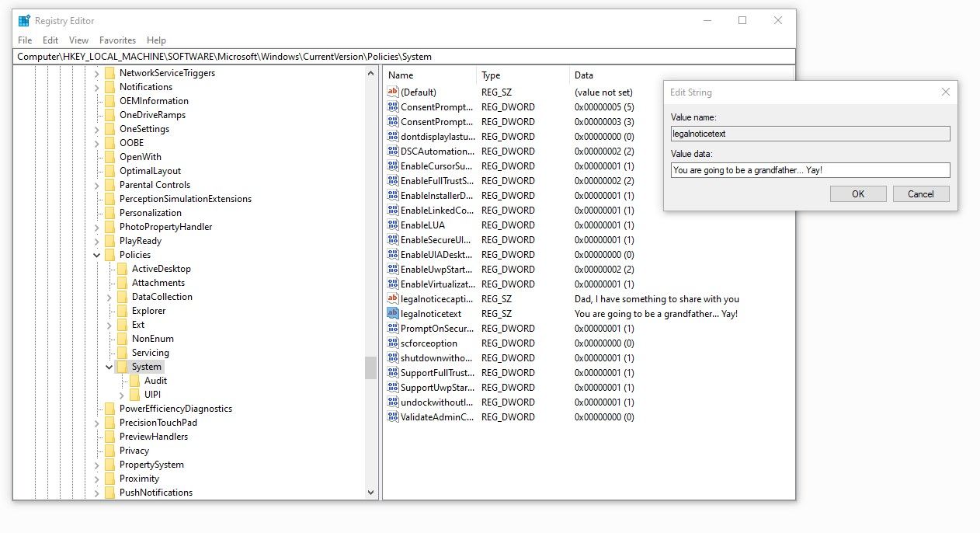Open the Help menu
The width and height of the screenshot is (980, 533).
coord(156,40)
